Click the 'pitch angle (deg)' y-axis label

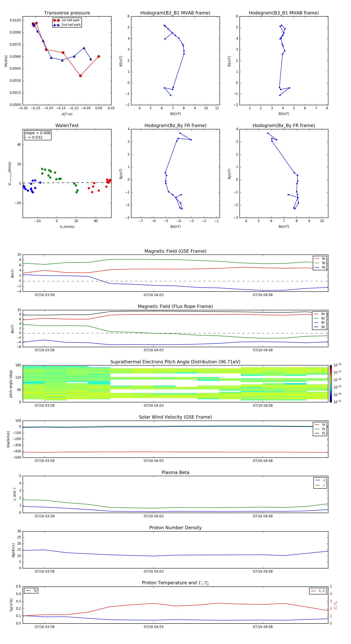pyautogui.click(x=11, y=384)
